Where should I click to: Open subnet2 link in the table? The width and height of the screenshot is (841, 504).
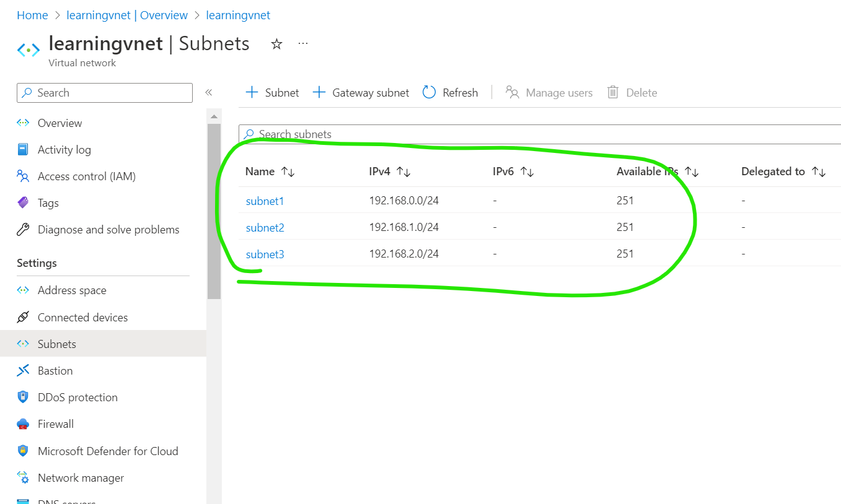pyautogui.click(x=265, y=228)
